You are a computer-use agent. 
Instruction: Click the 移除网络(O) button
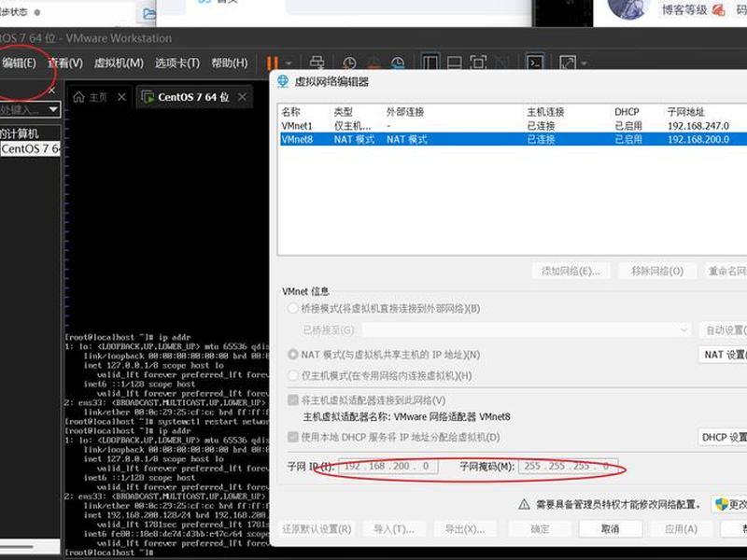click(x=657, y=271)
